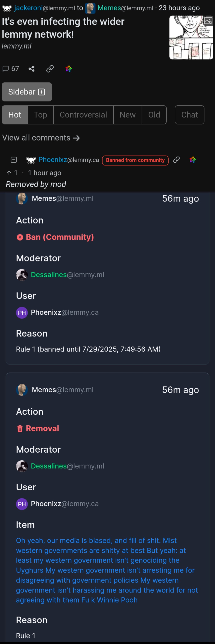This screenshot has height=644, width=215.
Task: Collapse Phoenixz's comment with the minus box
Action: (x=14, y=160)
